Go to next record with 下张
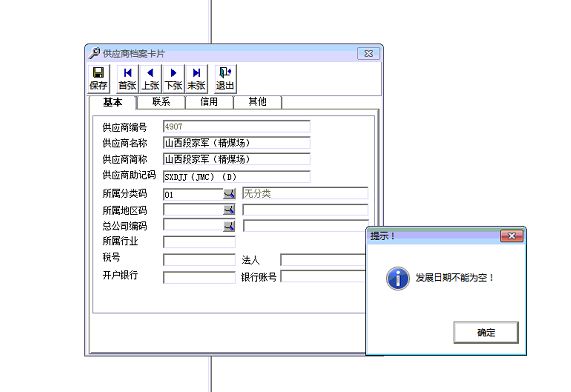Viewport: 571px width, 392px height. (x=173, y=78)
